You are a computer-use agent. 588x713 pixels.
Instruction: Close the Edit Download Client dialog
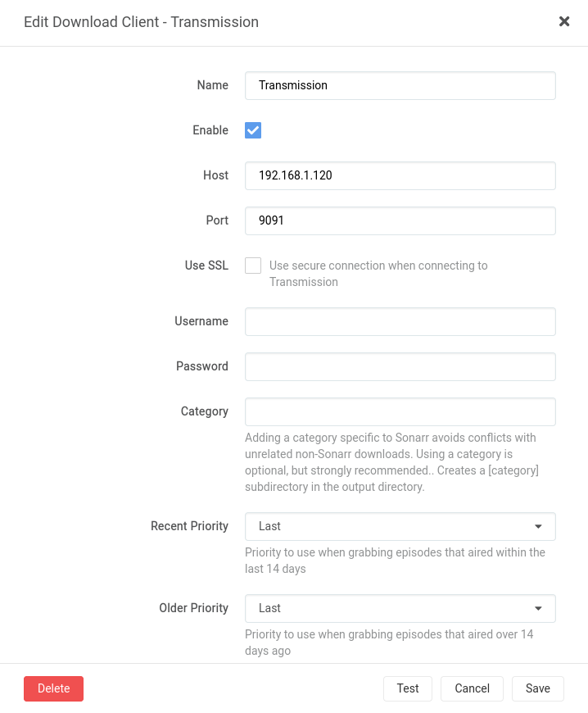coord(564,21)
